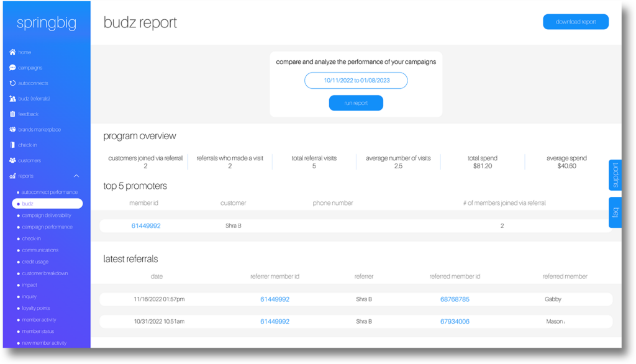Click the campaigns speech bubble icon
Image resolution: width=636 pixels, height=364 pixels.
12,67
